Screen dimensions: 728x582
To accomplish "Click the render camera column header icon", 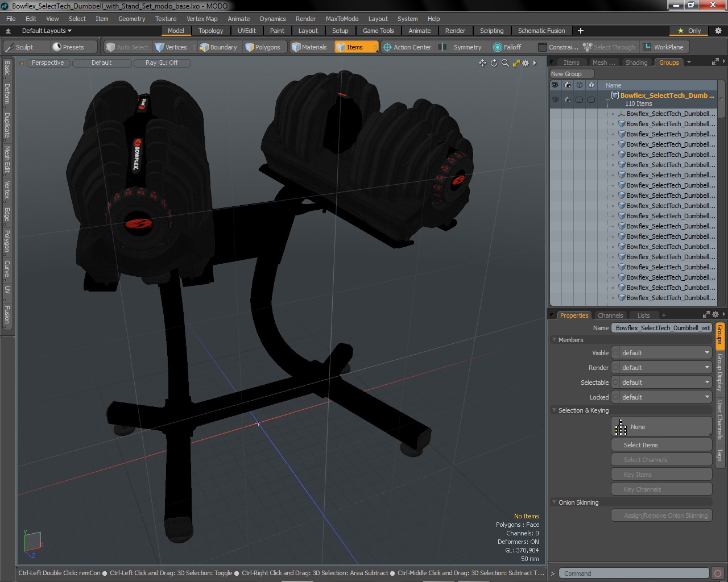I will pyautogui.click(x=567, y=85).
